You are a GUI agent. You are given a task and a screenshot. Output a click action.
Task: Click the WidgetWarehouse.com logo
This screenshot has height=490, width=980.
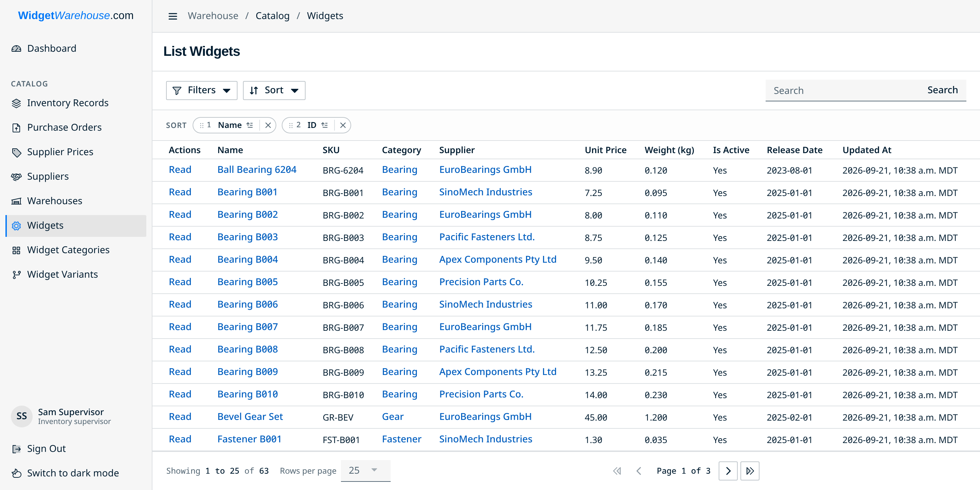(x=76, y=15)
